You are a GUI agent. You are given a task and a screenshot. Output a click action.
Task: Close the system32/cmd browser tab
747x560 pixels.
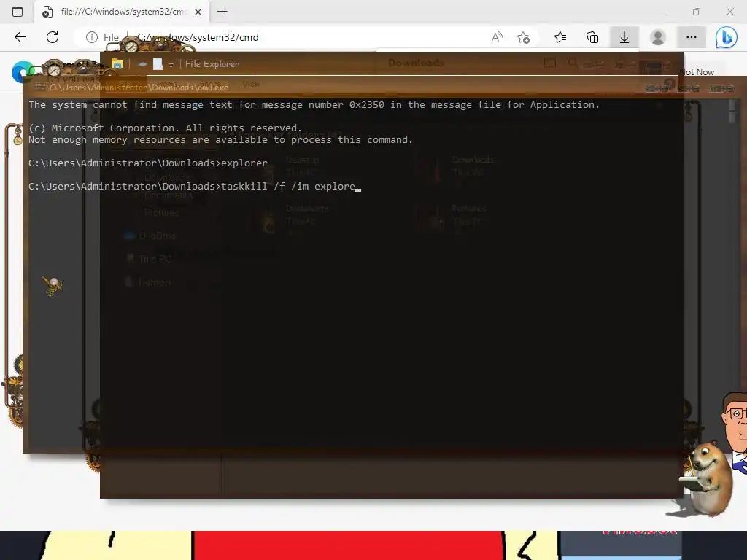pyautogui.click(x=198, y=12)
